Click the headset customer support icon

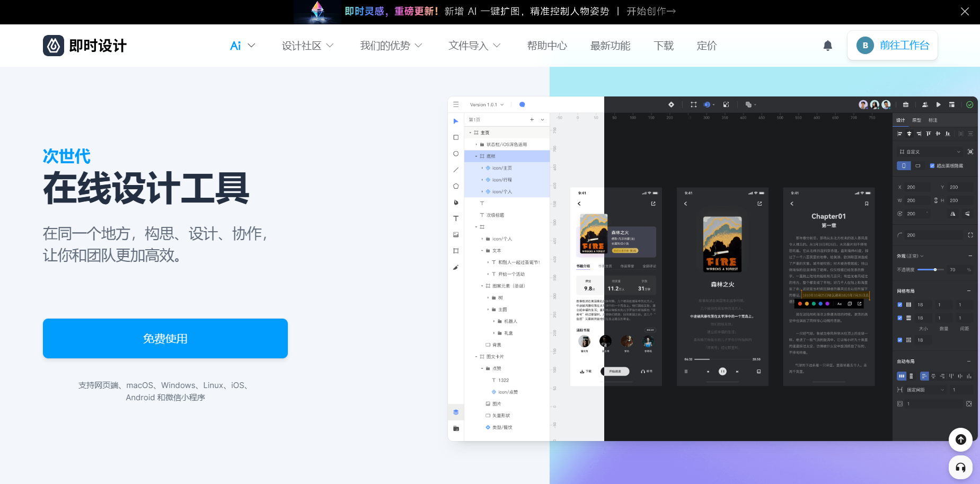[960, 467]
